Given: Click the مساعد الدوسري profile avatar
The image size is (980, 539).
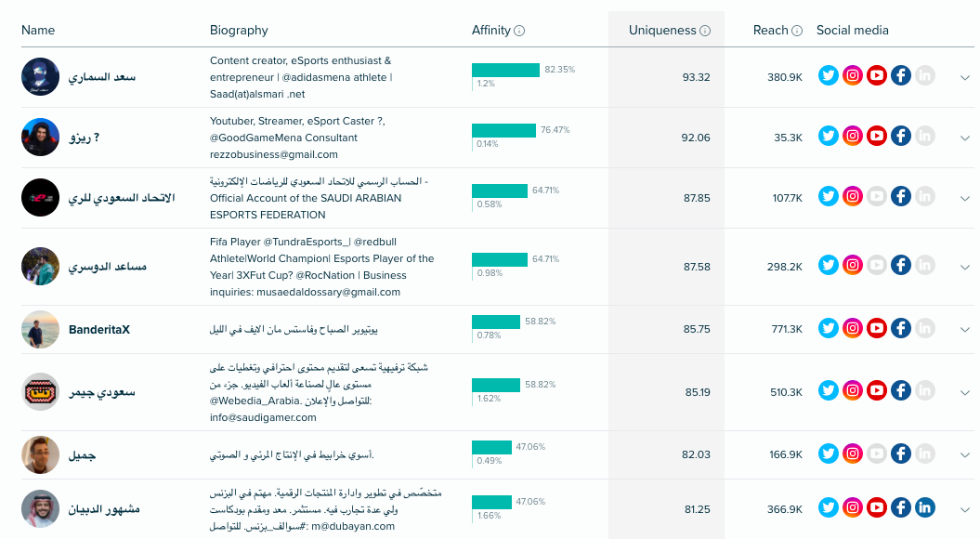Looking at the screenshot, I should tap(40, 267).
